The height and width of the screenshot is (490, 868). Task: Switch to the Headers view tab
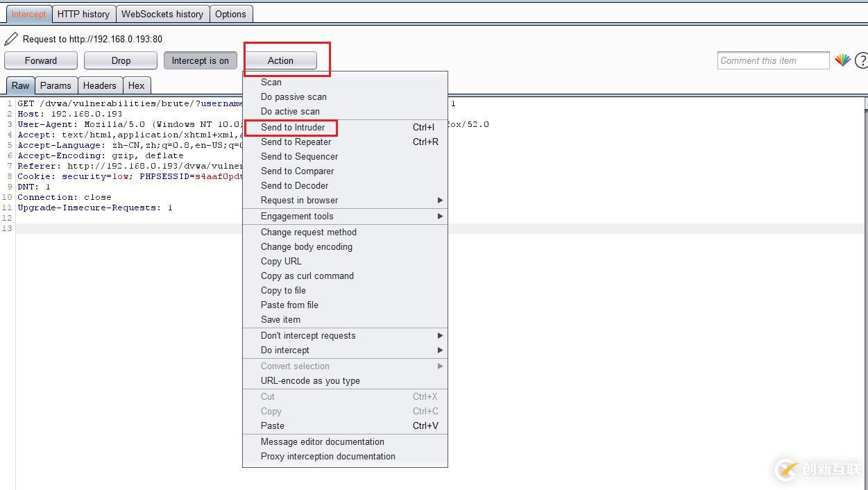(99, 85)
